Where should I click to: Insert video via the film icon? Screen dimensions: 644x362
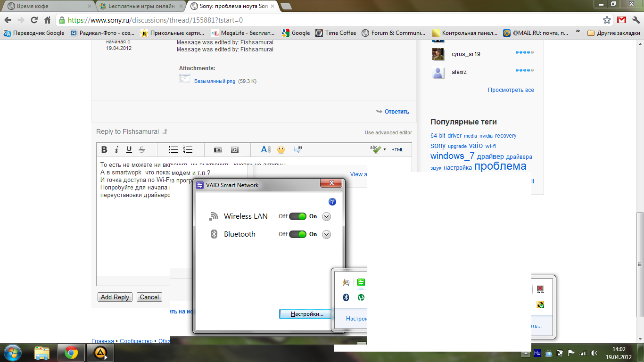(235, 150)
